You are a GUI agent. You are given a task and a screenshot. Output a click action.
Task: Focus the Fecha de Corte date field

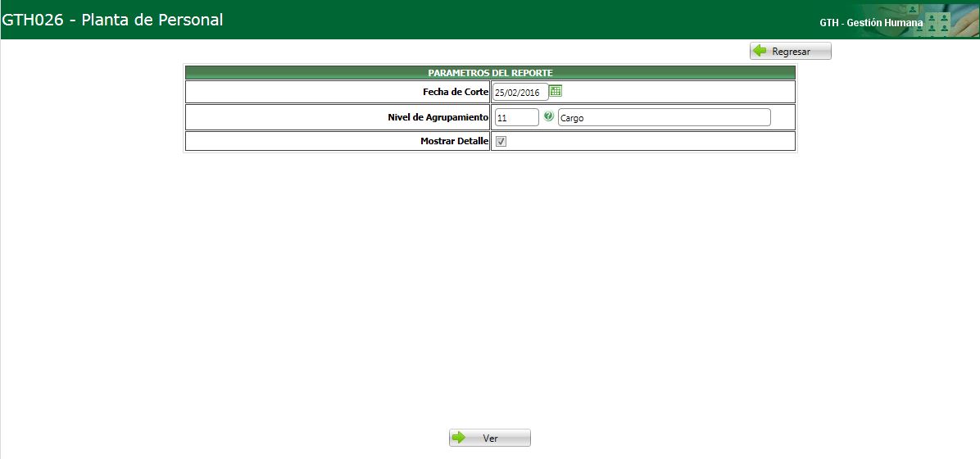click(520, 92)
